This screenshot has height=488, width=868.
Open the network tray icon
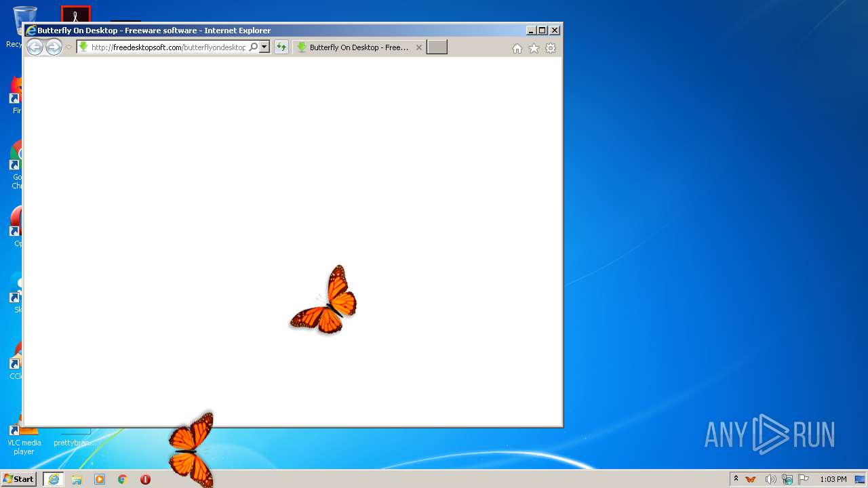click(x=787, y=479)
